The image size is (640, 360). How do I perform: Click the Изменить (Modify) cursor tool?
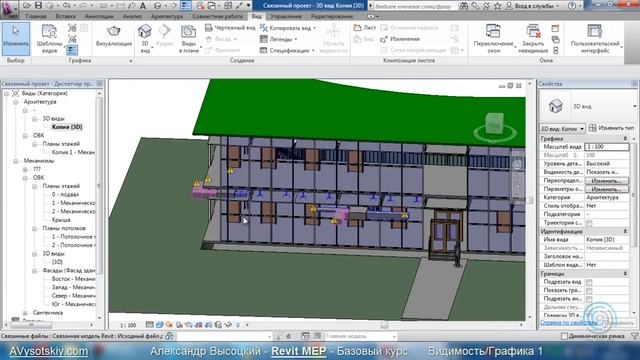[x=16, y=39]
